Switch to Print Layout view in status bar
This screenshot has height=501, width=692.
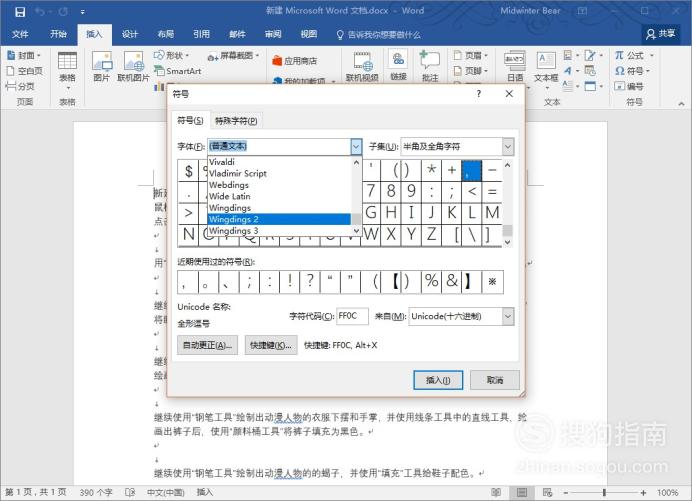pos(522,492)
